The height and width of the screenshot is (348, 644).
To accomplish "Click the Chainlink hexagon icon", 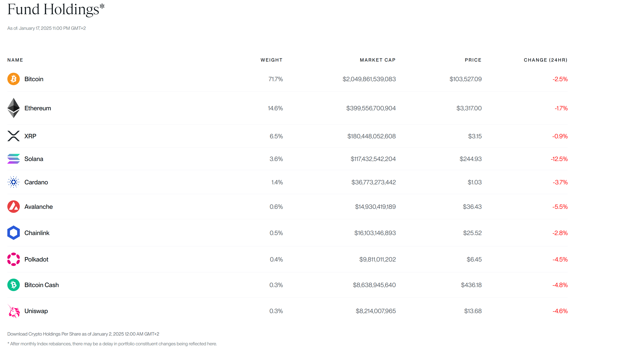I will [x=14, y=233].
